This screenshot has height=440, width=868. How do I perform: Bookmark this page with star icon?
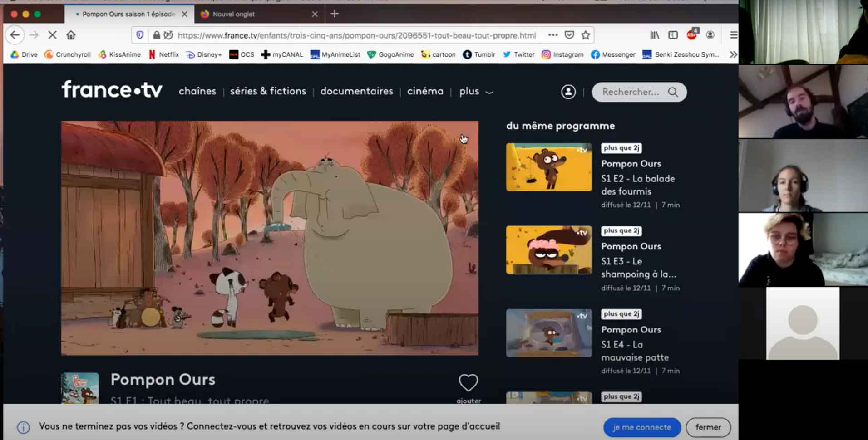[x=586, y=35]
